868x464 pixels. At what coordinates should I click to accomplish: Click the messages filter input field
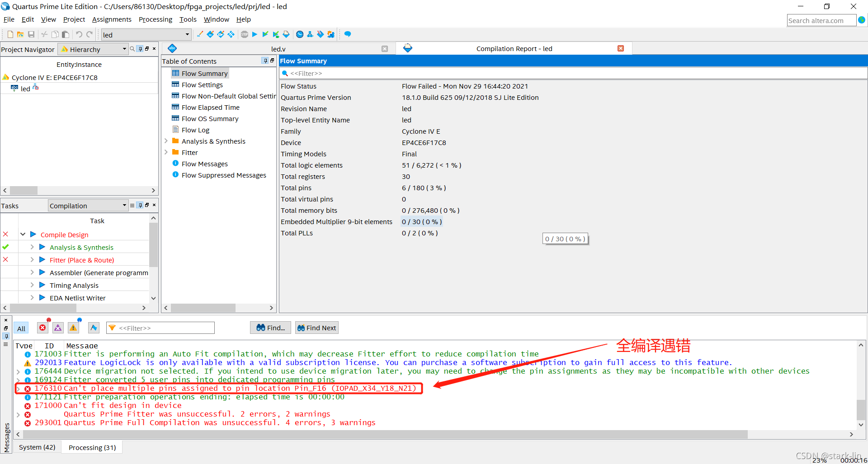(160, 328)
